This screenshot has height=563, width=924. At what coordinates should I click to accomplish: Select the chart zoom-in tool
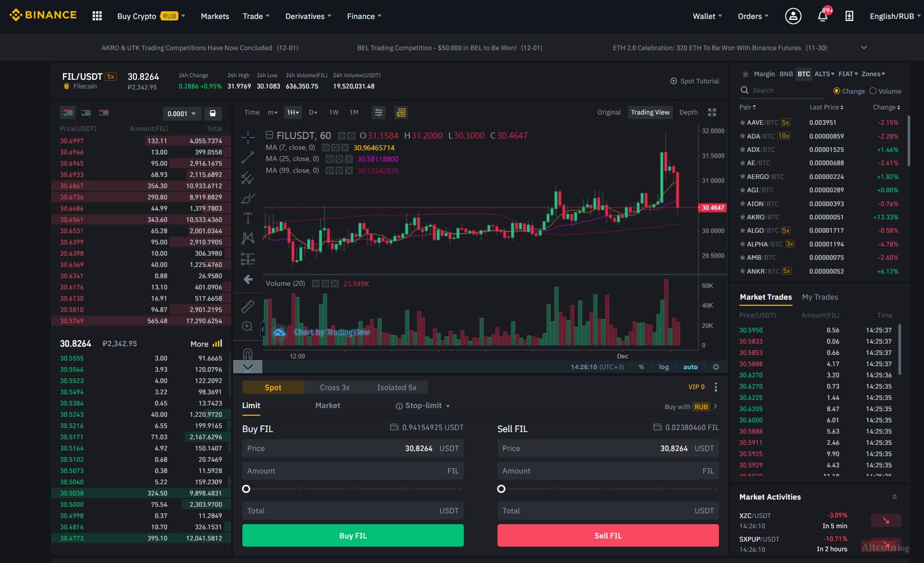pos(247,326)
